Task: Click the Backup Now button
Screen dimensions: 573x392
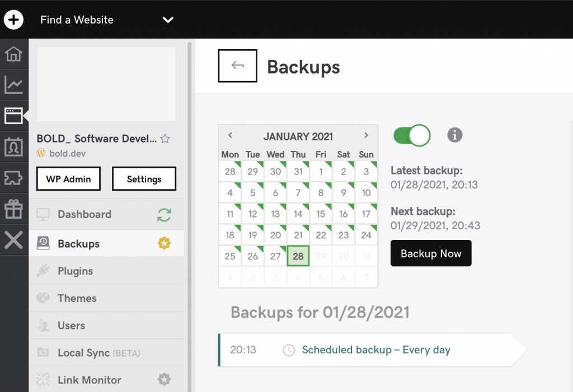Action: click(431, 253)
